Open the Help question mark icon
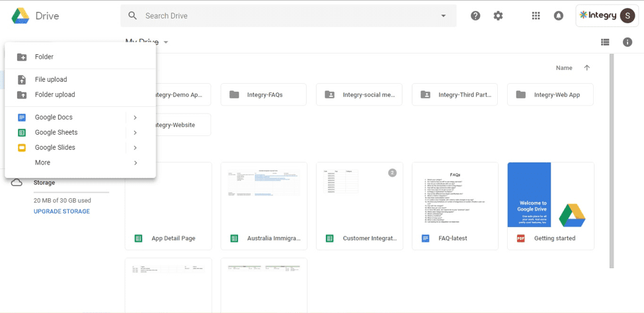The image size is (644, 313). coord(475,16)
